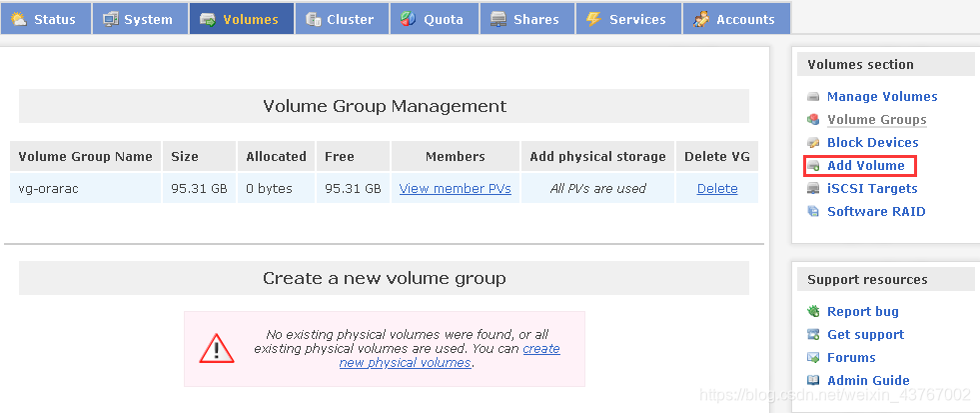Click the Create a new volume group heading

(x=385, y=278)
